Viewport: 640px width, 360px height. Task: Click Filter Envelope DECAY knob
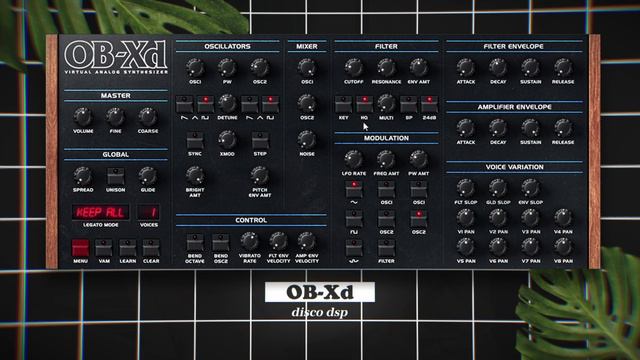pos(498,67)
